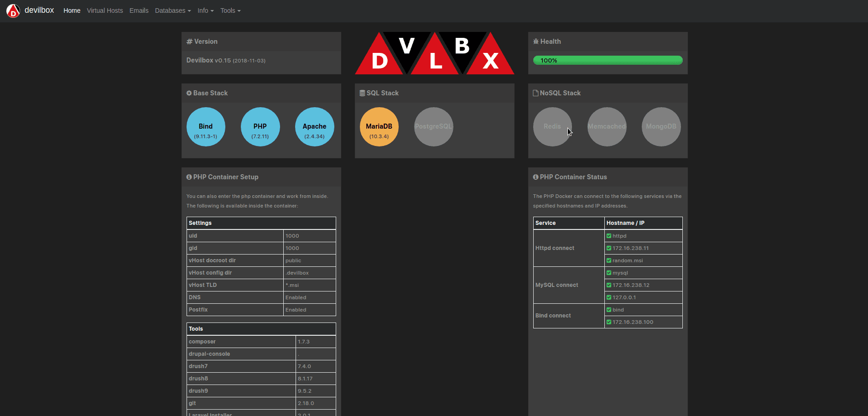Click the Httpd connect service cell
This screenshot has width=868, height=416.
pyautogui.click(x=569, y=248)
